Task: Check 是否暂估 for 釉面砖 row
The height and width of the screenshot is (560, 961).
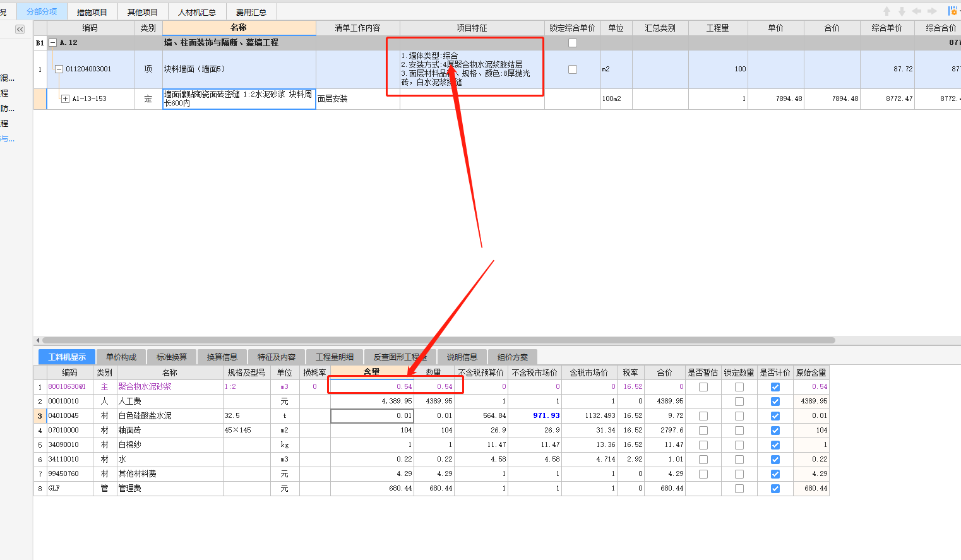Action: point(703,431)
